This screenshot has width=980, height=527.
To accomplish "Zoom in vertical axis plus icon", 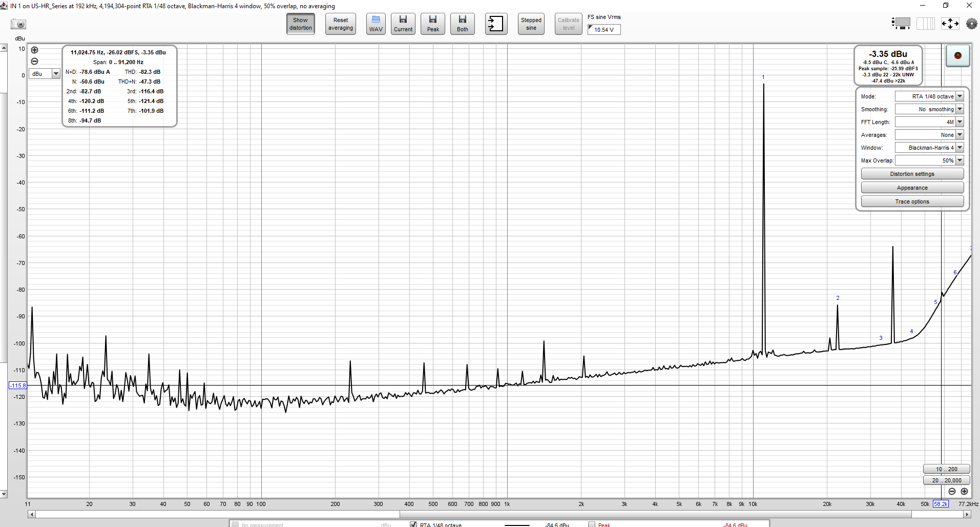I will [x=34, y=50].
